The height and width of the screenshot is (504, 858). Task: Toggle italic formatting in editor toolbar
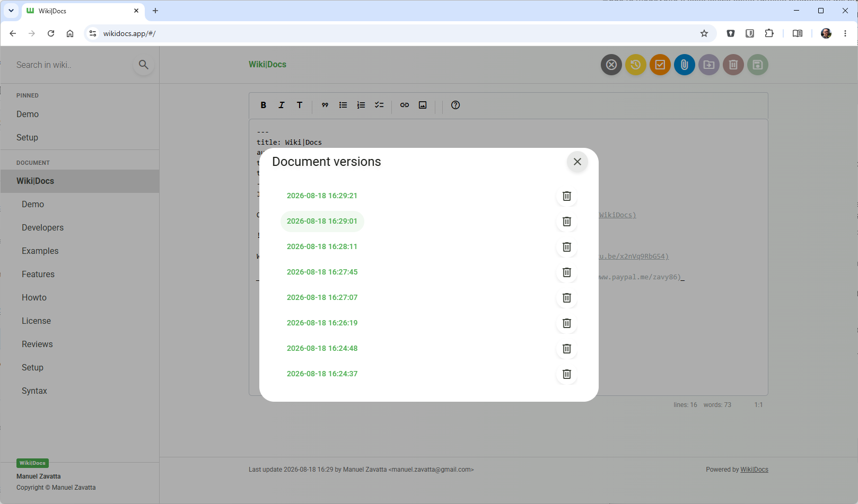[282, 105]
